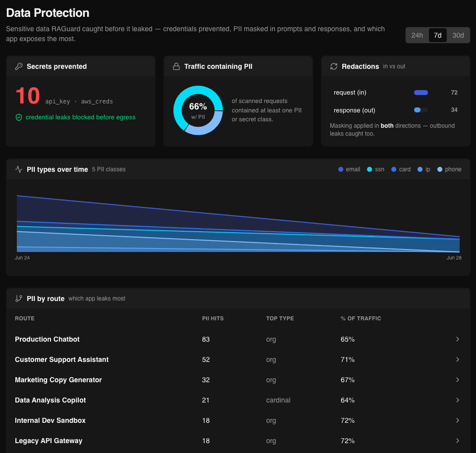Switch time range to 24h
This screenshot has width=476, height=453.
417,35
